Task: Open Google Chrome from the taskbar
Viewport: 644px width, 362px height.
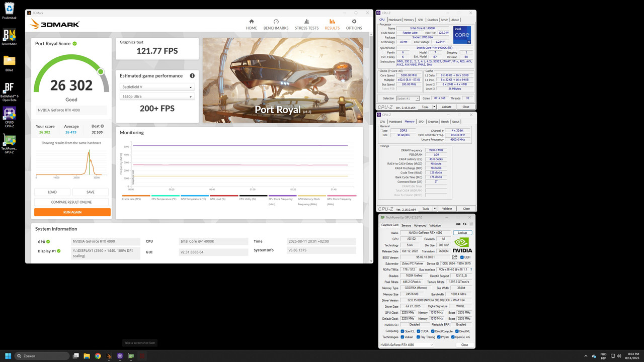Action: point(98,356)
